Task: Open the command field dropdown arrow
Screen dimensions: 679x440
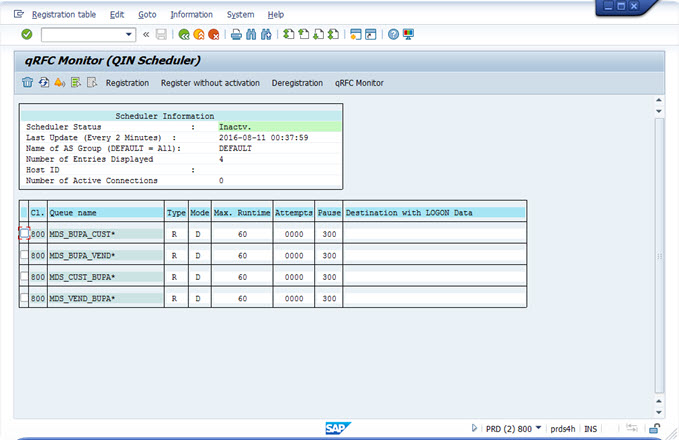Action: [129, 34]
